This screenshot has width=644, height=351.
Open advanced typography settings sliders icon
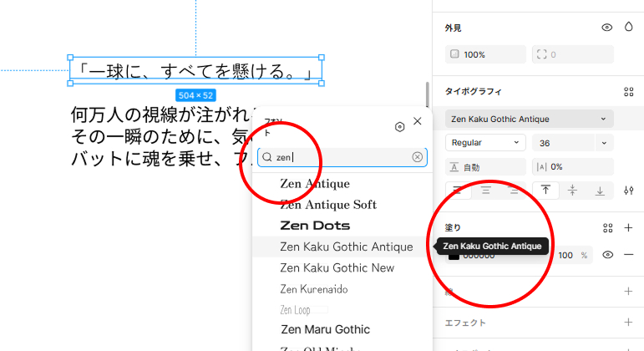[629, 191]
